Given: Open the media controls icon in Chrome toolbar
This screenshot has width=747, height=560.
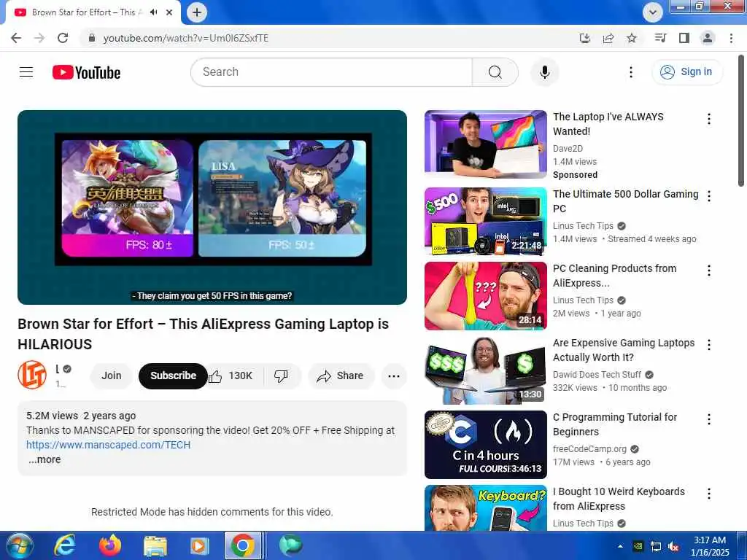Looking at the screenshot, I should coord(660,38).
